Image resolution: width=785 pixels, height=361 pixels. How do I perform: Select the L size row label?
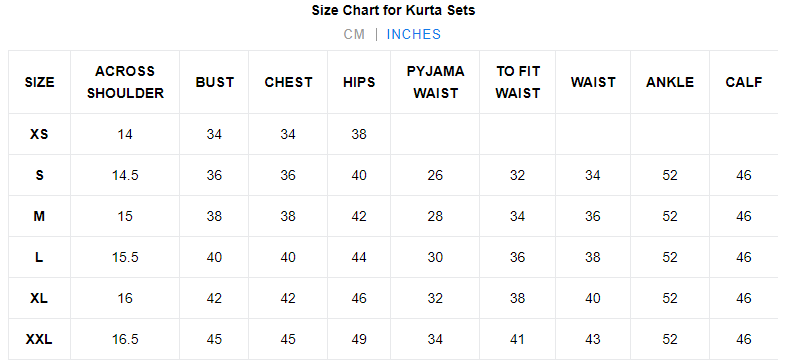[x=39, y=257]
